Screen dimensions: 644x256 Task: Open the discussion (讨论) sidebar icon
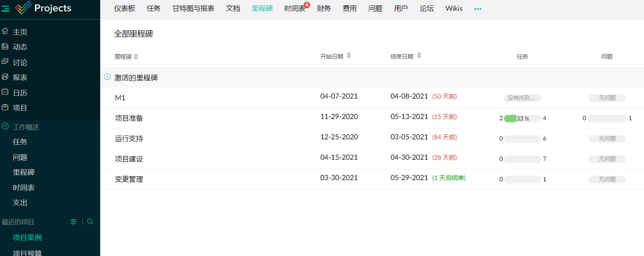pos(5,62)
